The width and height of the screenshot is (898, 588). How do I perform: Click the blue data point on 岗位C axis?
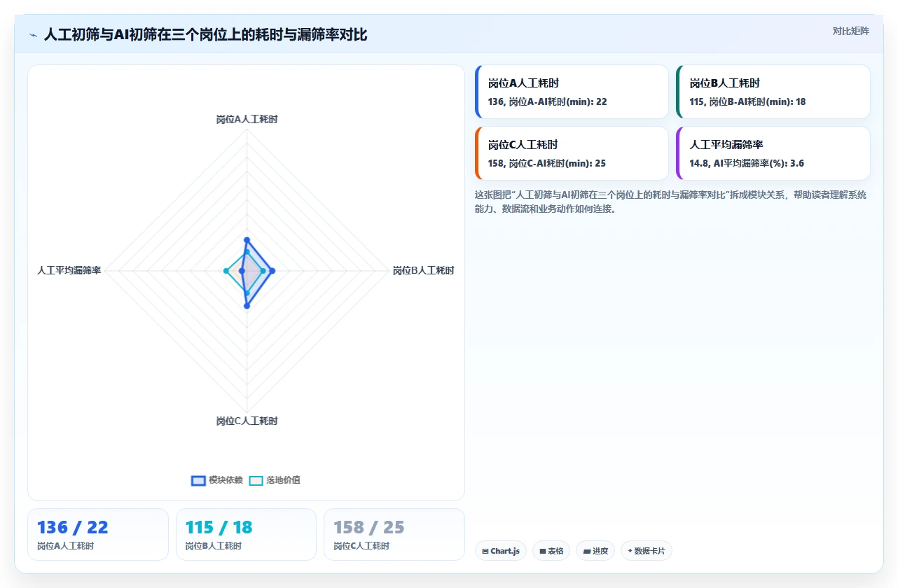pyautogui.click(x=247, y=306)
